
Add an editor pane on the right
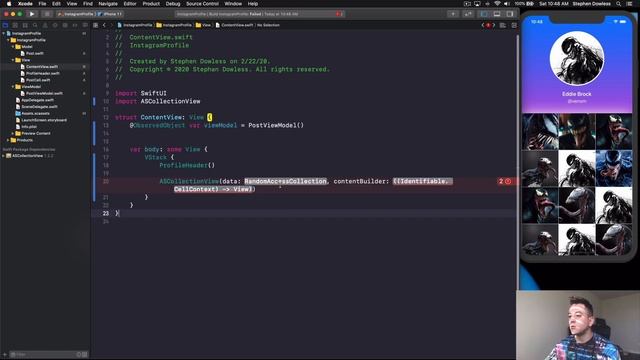pos(514,25)
